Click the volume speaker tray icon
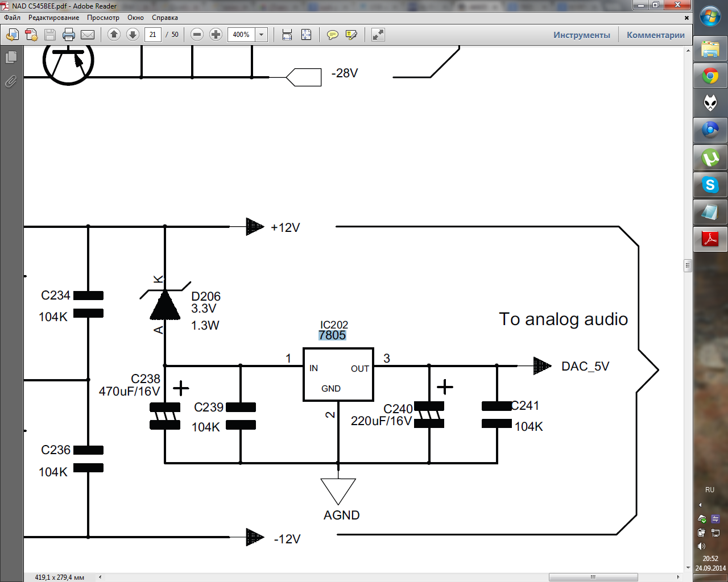 tap(701, 546)
